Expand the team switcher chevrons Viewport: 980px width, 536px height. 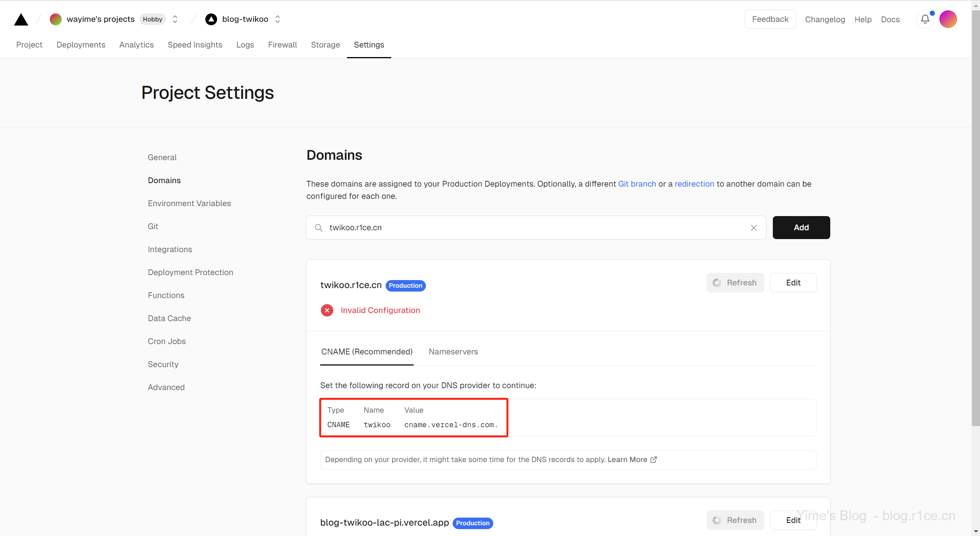click(x=175, y=19)
